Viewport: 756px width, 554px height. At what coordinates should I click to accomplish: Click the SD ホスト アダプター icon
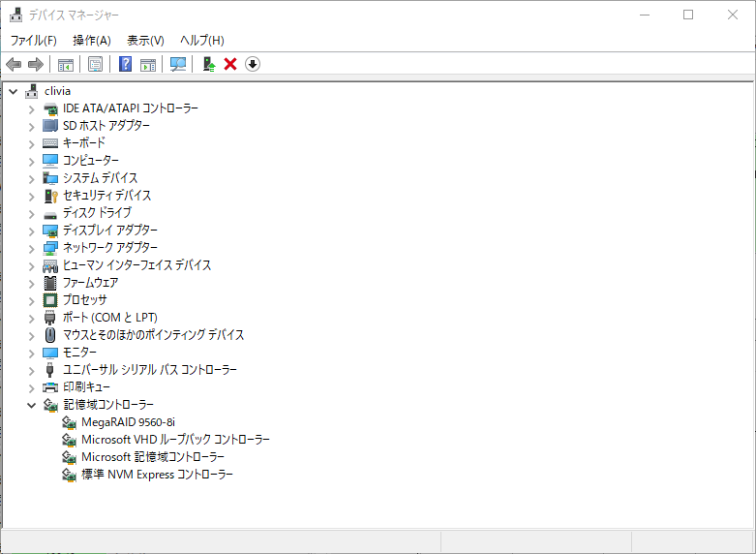[x=50, y=126]
